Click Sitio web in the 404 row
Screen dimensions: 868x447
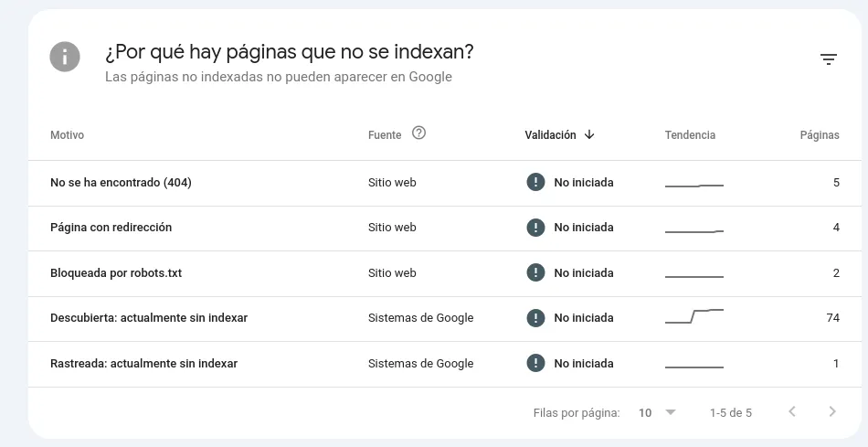(x=392, y=182)
